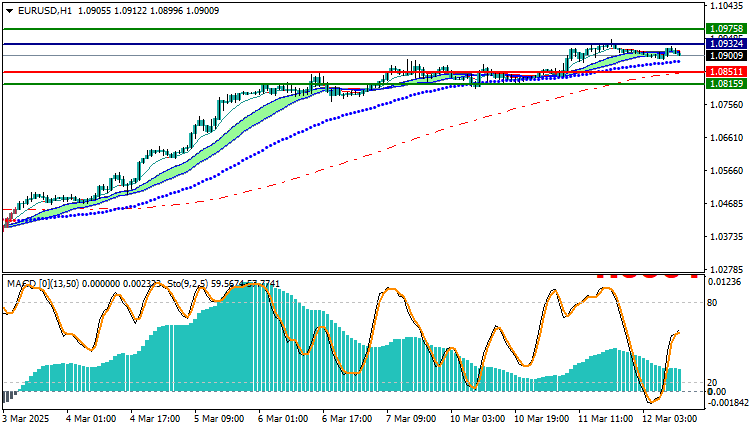Click the 4 Mar 01:00 time label
The height and width of the screenshot is (430, 750).
[90, 419]
